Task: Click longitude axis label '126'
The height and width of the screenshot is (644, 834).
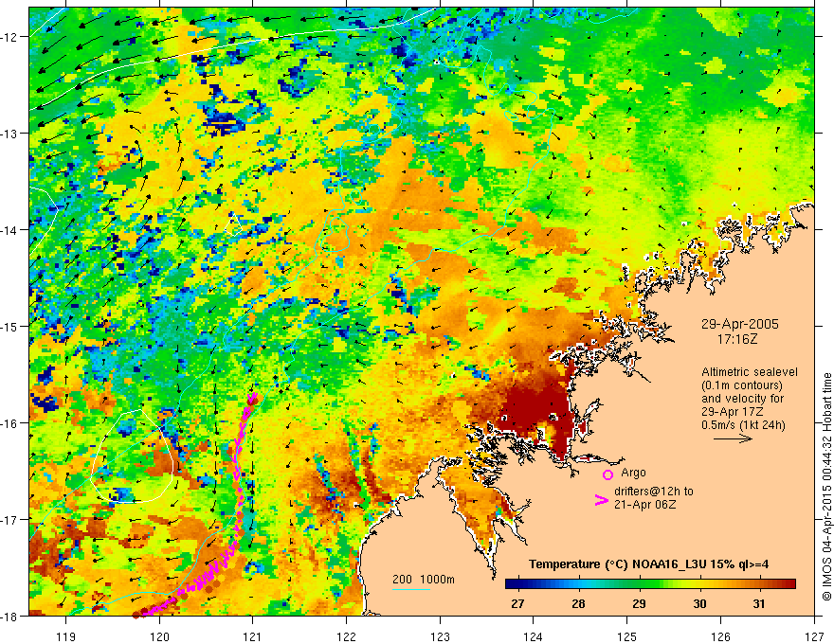Action: [720, 636]
